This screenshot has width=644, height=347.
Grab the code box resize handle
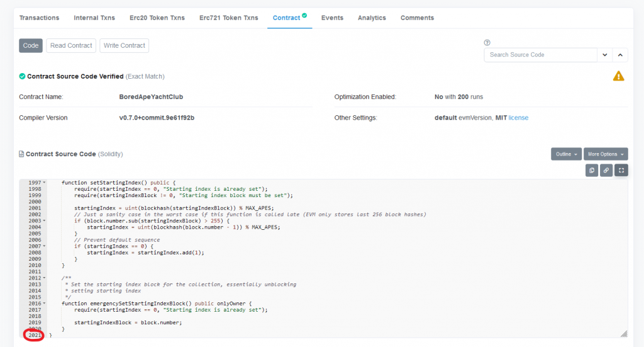coord(624,334)
